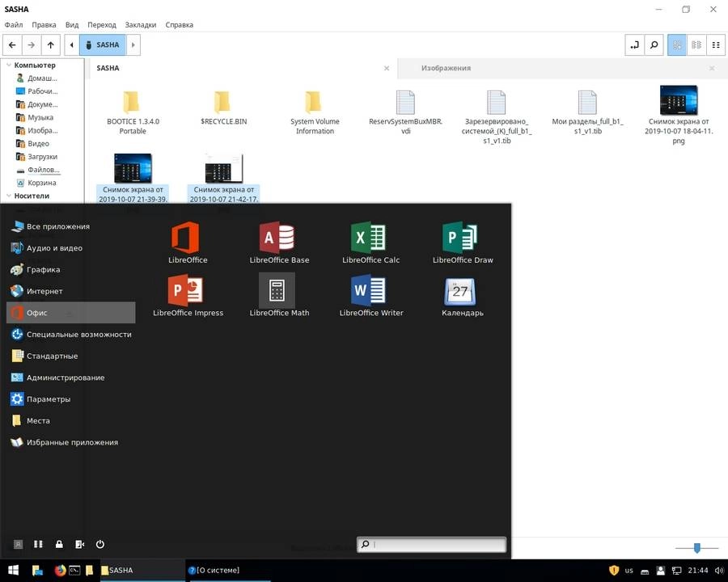Open LibreOffice Writer
The image size is (728, 582).
click(370, 296)
